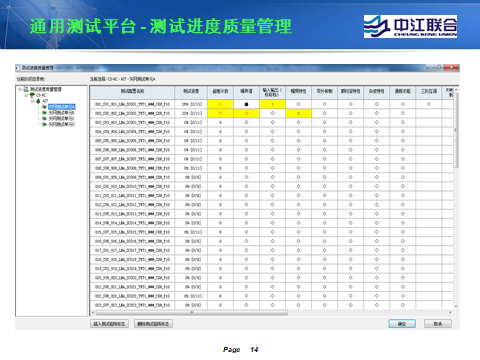Collapse the AIT tree node

[x=32, y=101]
